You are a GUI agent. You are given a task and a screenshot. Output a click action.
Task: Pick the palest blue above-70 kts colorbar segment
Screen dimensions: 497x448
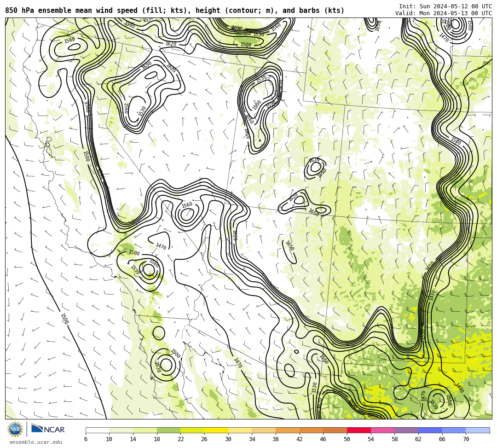coord(478,430)
